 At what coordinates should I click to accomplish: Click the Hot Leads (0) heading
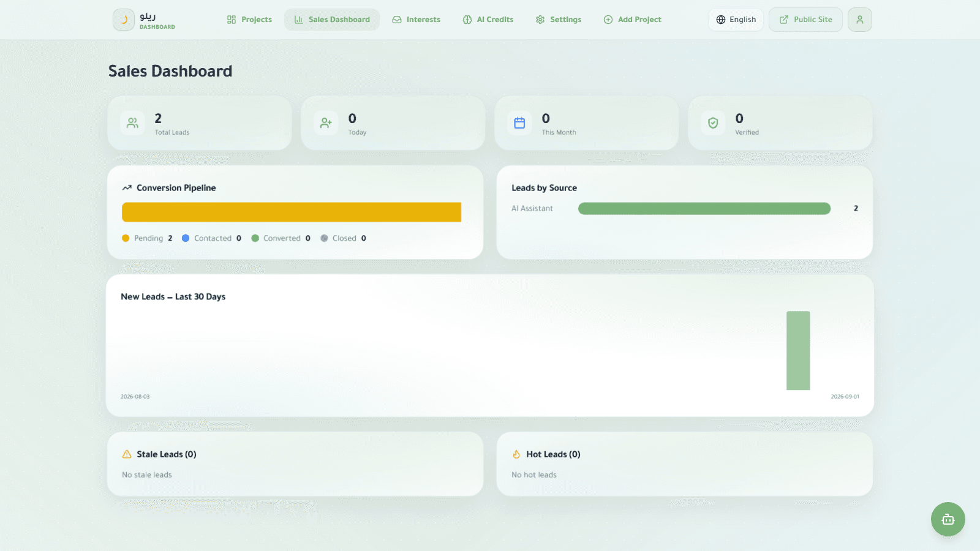point(553,454)
